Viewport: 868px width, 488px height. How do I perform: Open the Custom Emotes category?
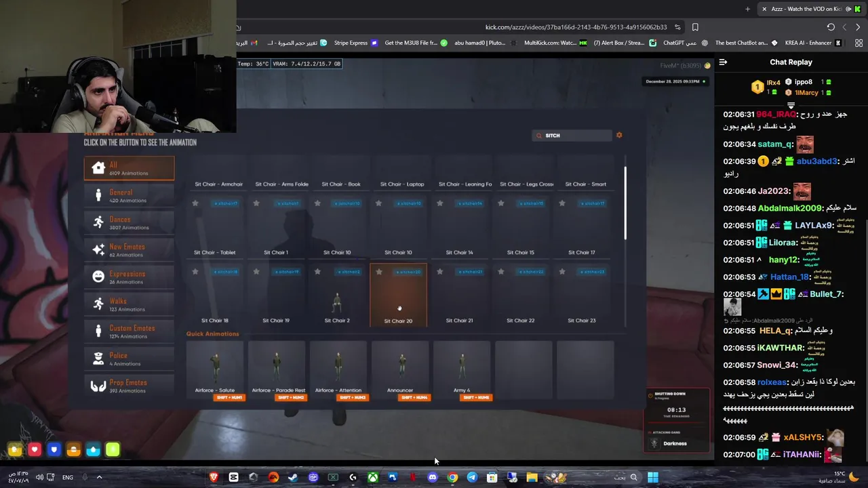[x=129, y=331]
